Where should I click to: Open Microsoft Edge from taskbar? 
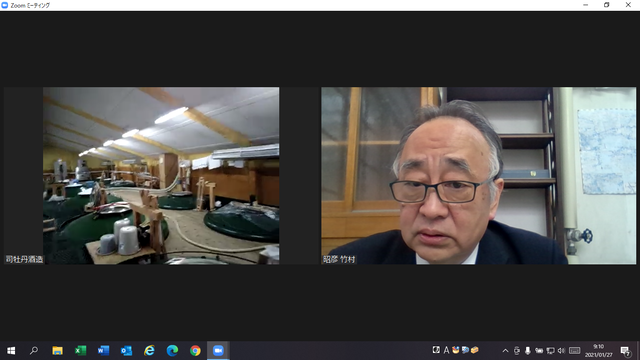pos(172,351)
